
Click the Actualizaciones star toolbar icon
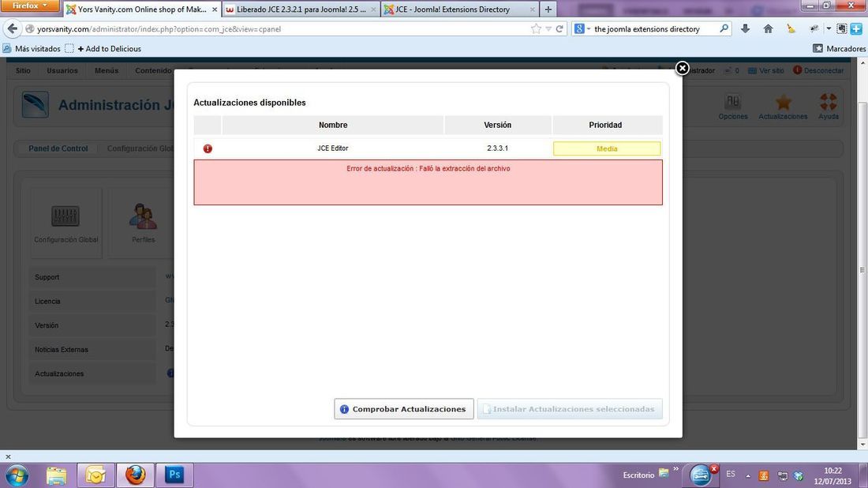point(783,107)
